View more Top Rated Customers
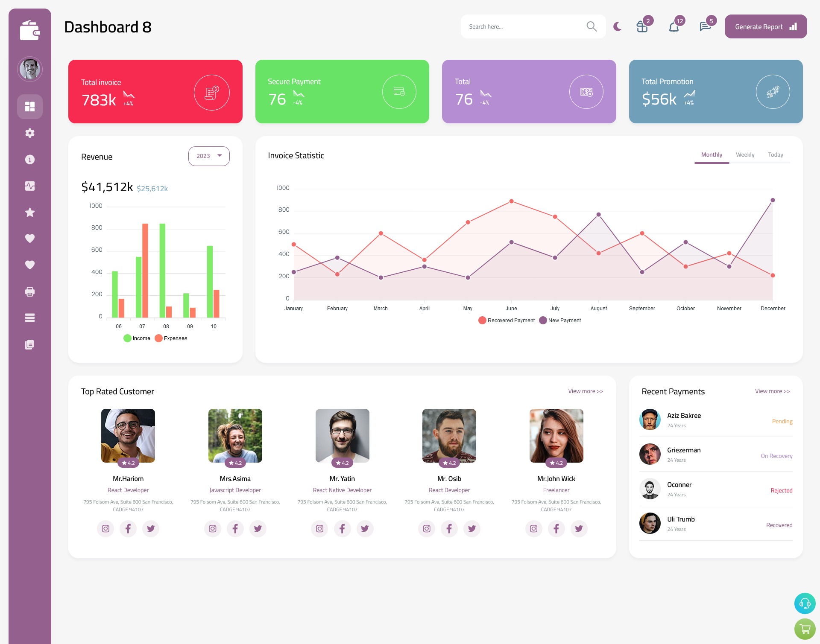 coord(584,390)
